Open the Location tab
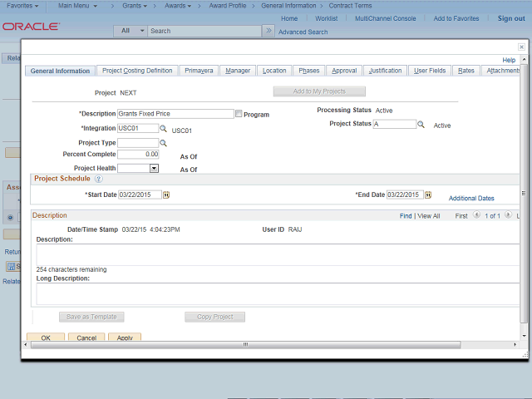The width and height of the screenshot is (532, 399). (274, 71)
